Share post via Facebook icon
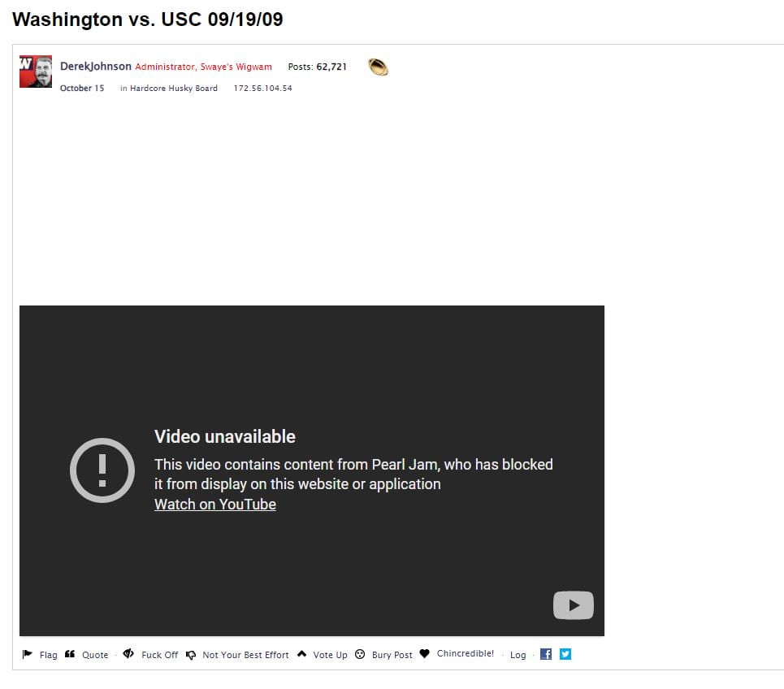 click(546, 654)
